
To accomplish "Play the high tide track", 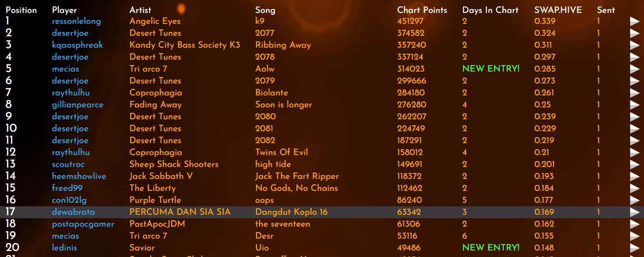I will 635,165.
